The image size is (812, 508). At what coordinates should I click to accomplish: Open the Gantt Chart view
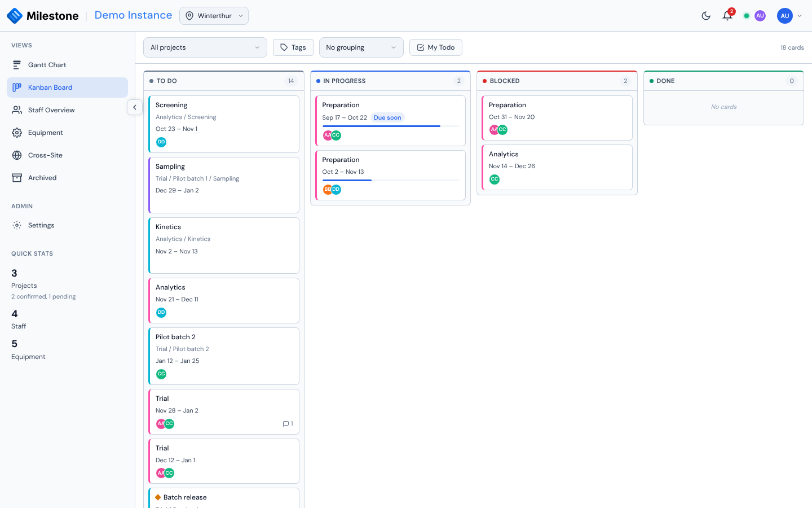click(67, 65)
